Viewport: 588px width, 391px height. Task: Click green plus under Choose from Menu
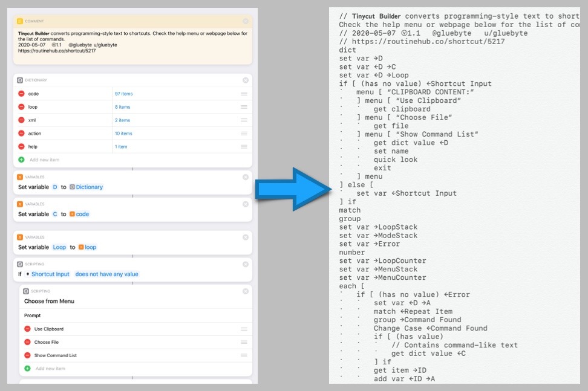(27, 369)
